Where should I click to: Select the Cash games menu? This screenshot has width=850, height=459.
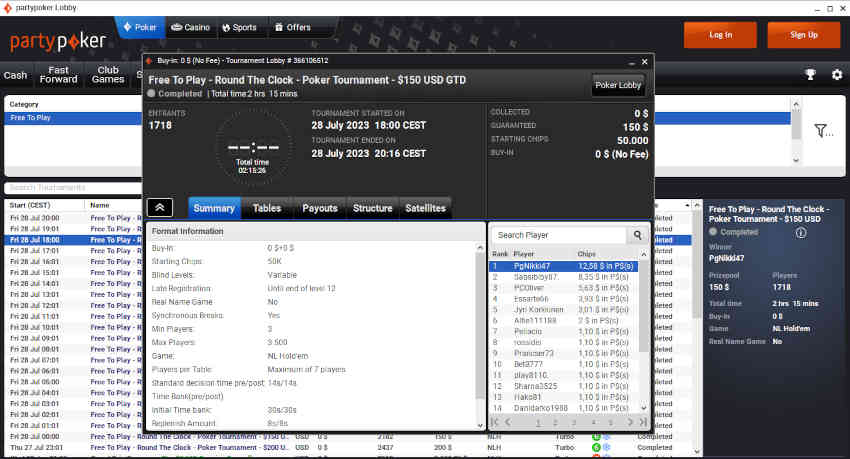(15, 75)
